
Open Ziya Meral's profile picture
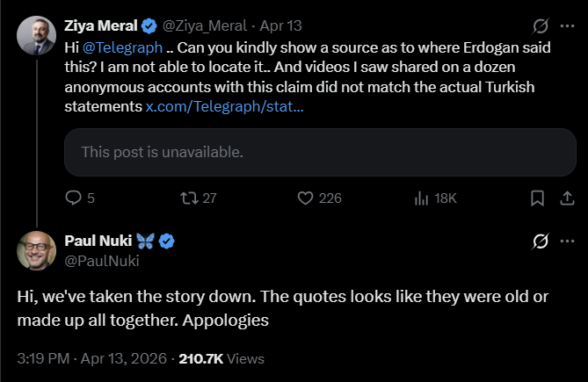tap(36, 36)
